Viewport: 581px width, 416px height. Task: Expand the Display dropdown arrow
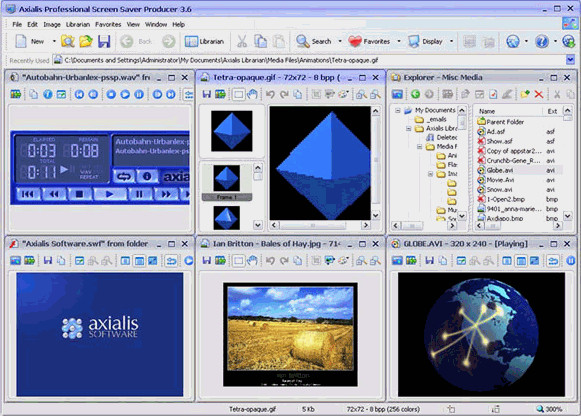[x=451, y=41]
